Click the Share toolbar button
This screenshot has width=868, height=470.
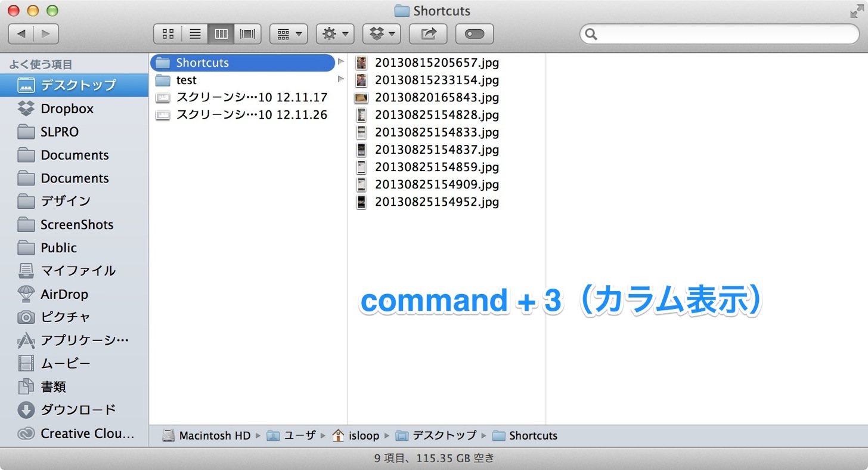(428, 34)
